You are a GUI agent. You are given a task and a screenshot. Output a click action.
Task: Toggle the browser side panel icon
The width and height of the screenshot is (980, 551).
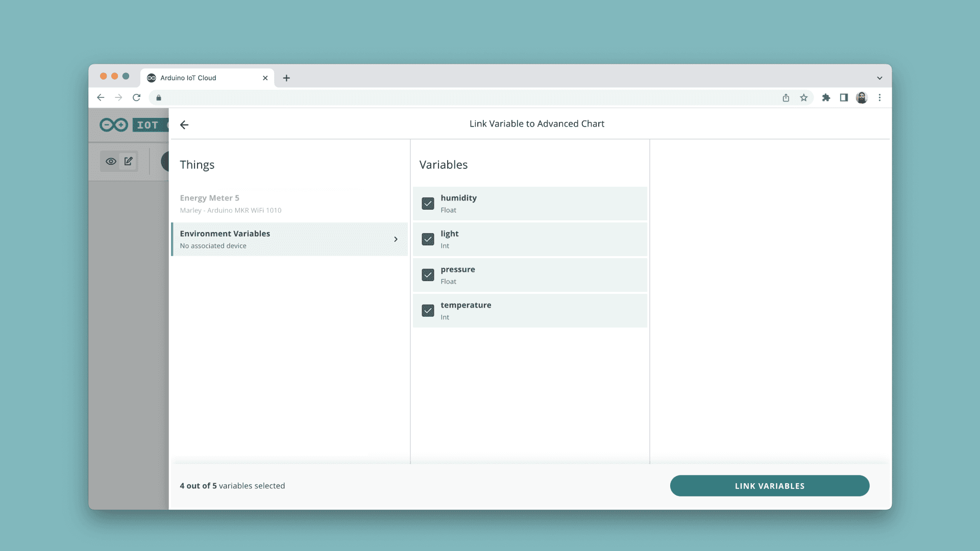click(x=844, y=97)
